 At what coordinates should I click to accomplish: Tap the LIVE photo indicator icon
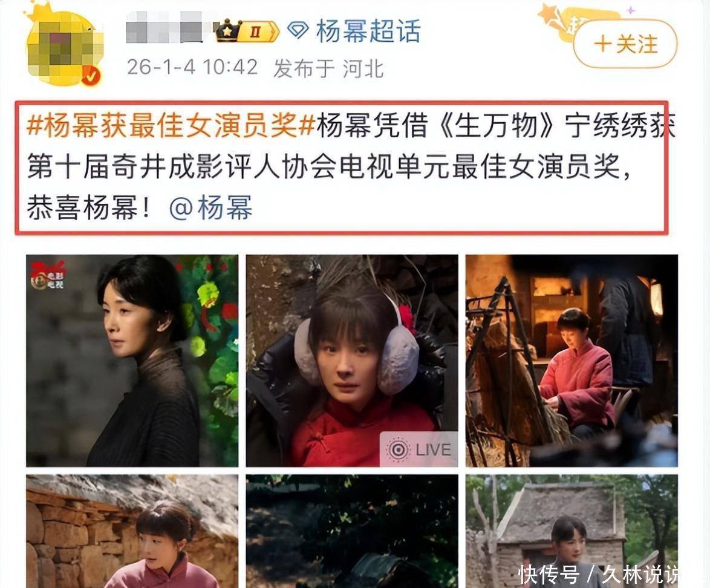[x=399, y=449]
